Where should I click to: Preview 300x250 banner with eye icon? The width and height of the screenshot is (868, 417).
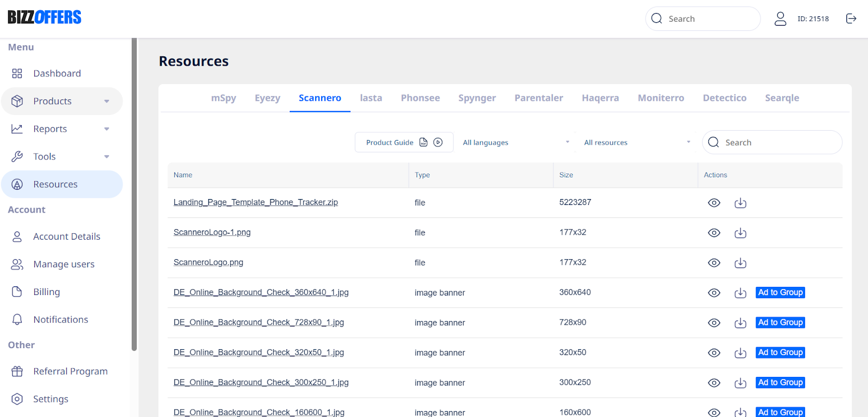tap(714, 383)
